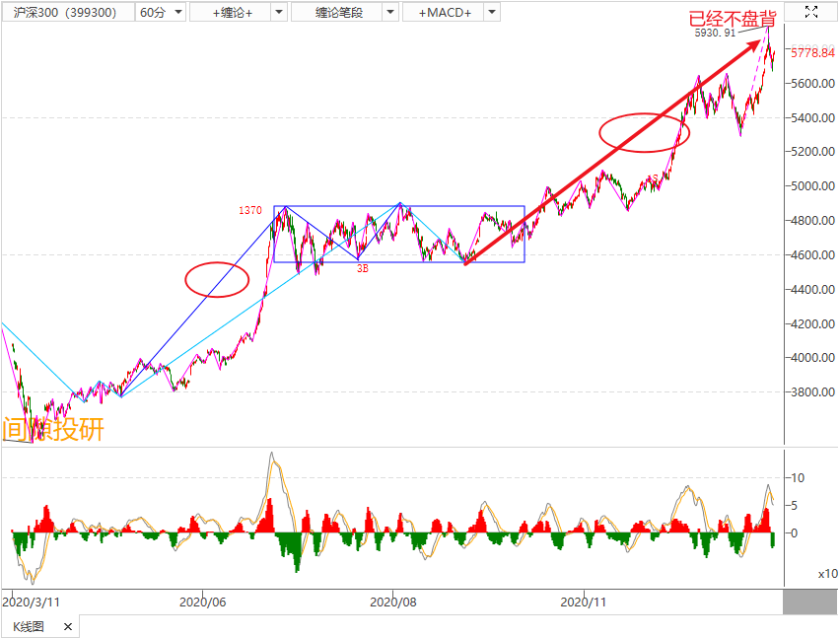Viewport: 840px width, 638px height.
Task: Select the 2020/08 date on time axis
Action: pyautogui.click(x=394, y=601)
